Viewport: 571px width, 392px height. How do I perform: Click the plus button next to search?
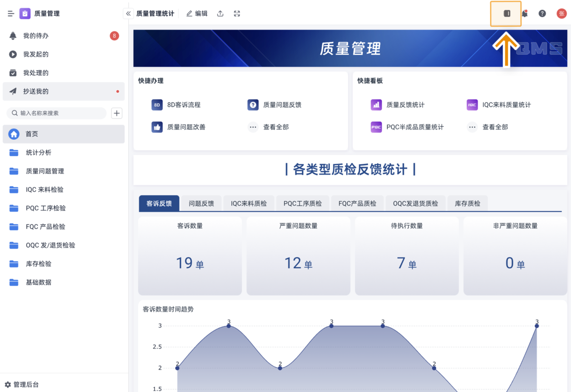[117, 113]
